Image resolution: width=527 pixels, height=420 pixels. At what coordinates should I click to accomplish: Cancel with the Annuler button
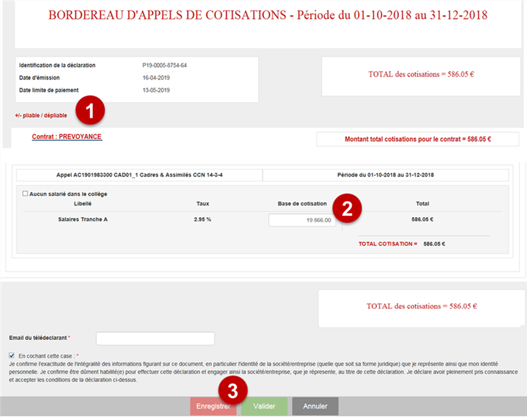(x=315, y=406)
